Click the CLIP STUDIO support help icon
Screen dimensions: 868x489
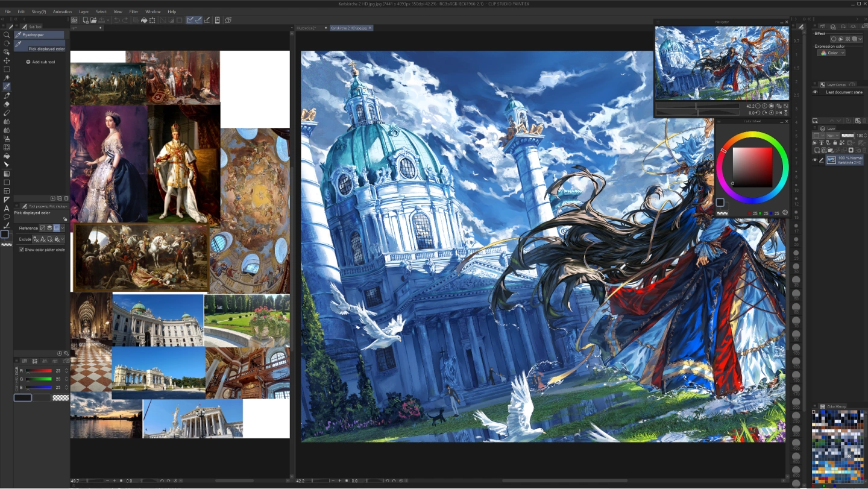pyautogui.click(x=228, y=20)
